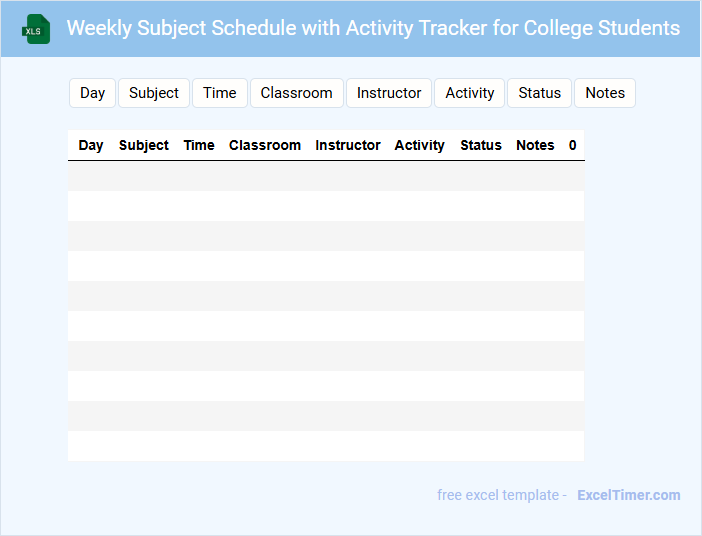This screenshot has width=702, height=536.
Task: Click the Weekly Subject Schedule page title
Action: pos(373,28)
